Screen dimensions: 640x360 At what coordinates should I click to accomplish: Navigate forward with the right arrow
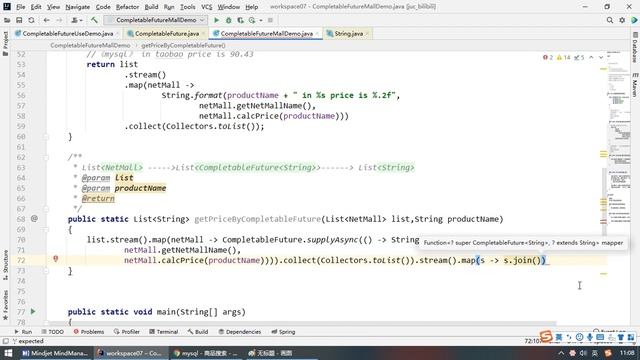pos(59,20)
